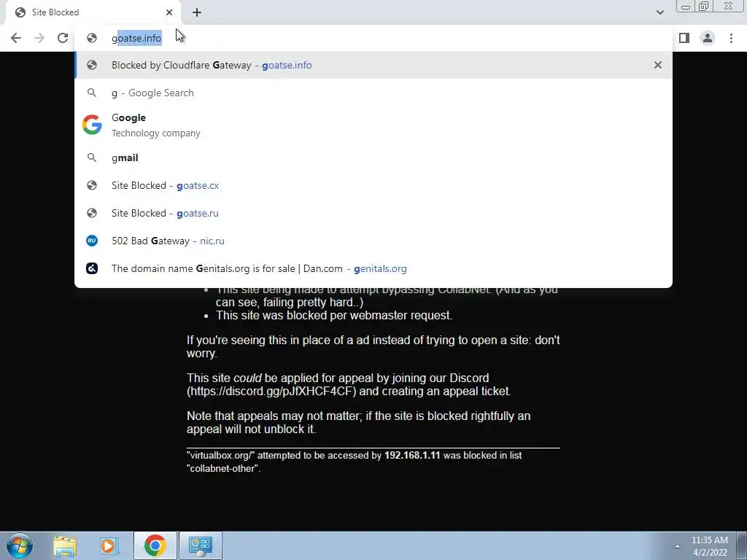Launch Windows Media Player from taskbar
747x560 pixels.
click(x=109, y=545)
